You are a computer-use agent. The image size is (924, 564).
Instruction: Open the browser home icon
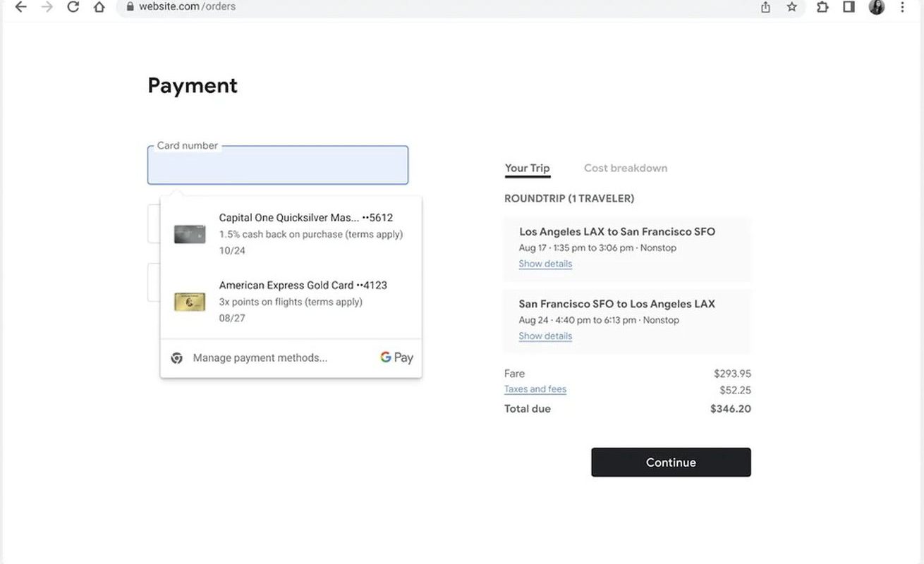[x=99, y=7]
